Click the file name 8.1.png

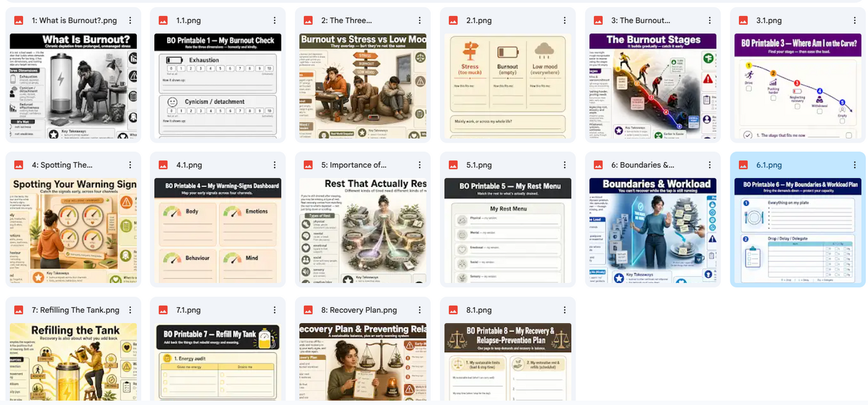pos(479,310)
